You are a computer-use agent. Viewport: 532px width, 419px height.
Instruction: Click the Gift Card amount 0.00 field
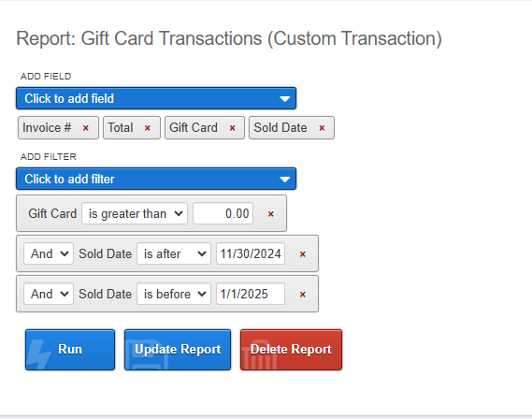tap(223, 213)
